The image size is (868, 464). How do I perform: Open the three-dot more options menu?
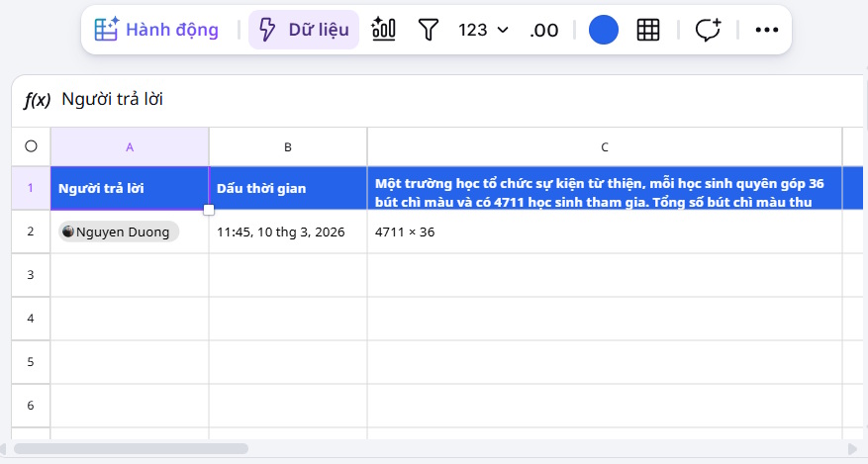pos(767,30)
